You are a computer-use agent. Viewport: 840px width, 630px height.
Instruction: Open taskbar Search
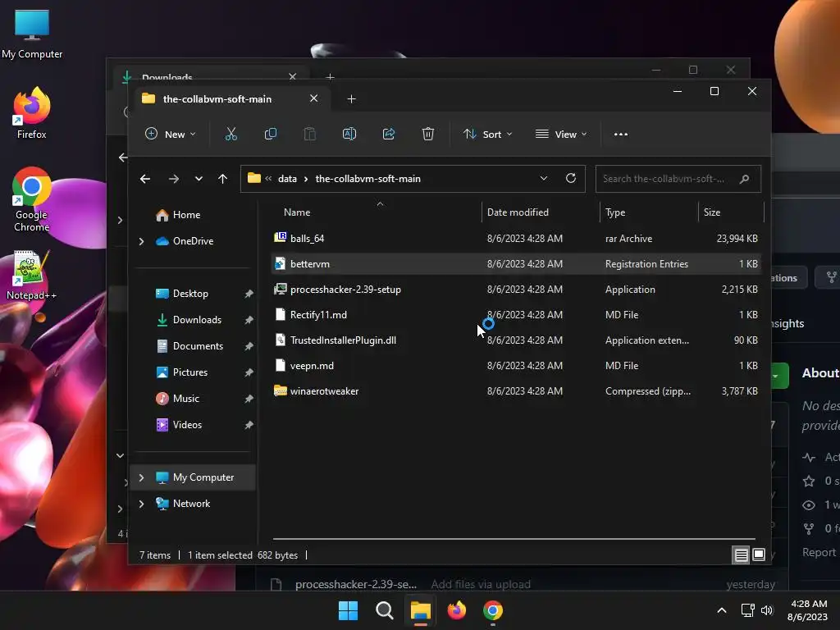coord(384,610)
